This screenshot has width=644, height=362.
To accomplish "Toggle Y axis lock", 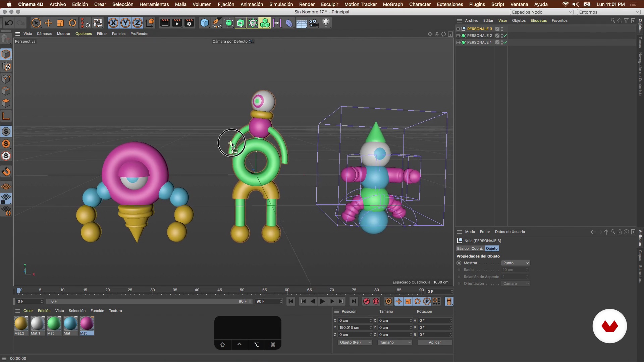I will coord(125,23).
